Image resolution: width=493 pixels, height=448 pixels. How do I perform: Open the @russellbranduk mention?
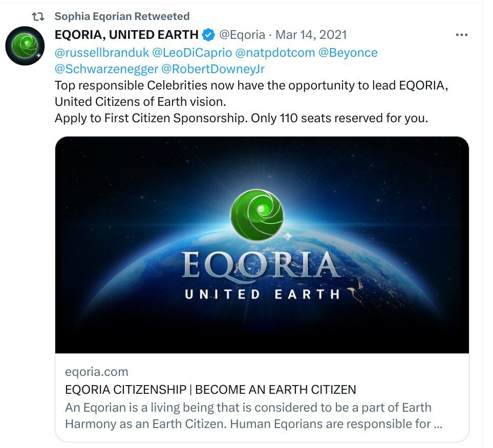point(102,53)
